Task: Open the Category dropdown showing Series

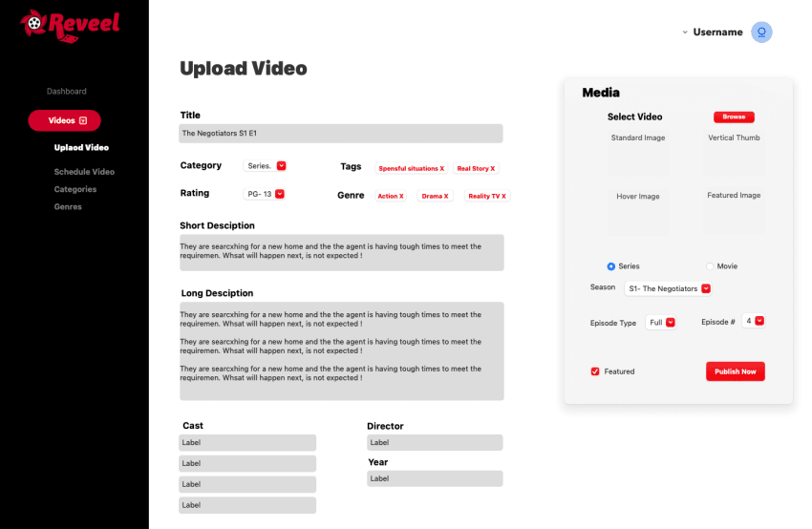Action: 265,165
